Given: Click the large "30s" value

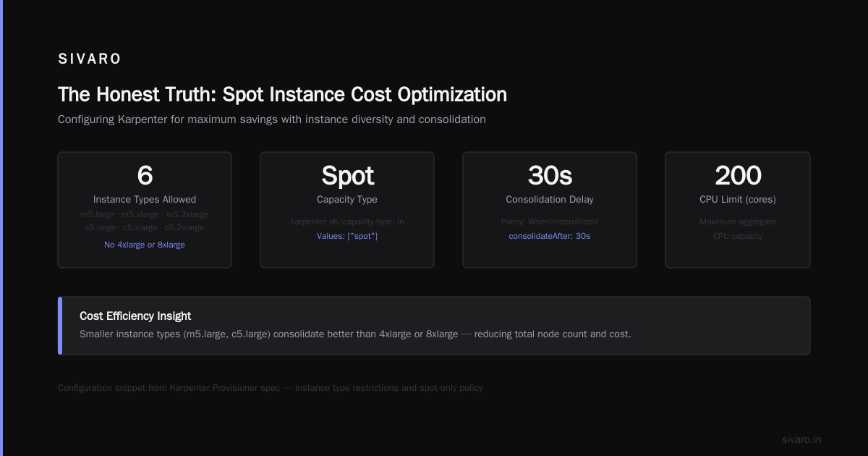Looking at the screenshot, I should [x=550, y=175].
